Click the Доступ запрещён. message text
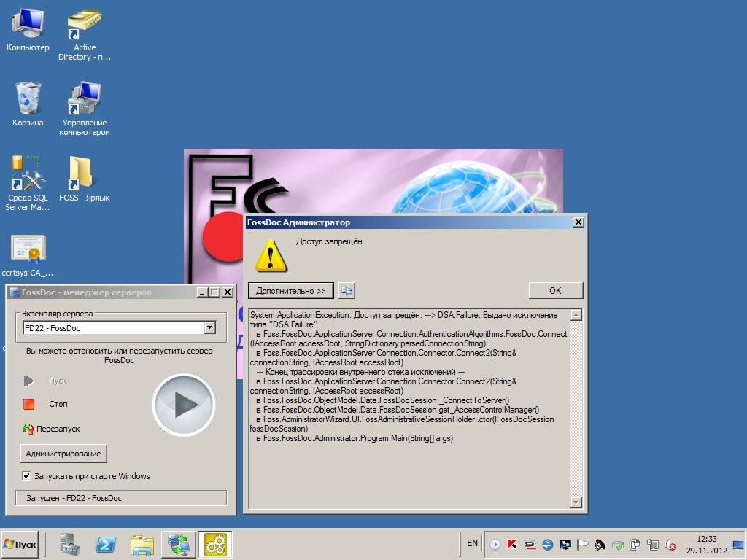This screenshot has width=747, height=560. (330, 241)
